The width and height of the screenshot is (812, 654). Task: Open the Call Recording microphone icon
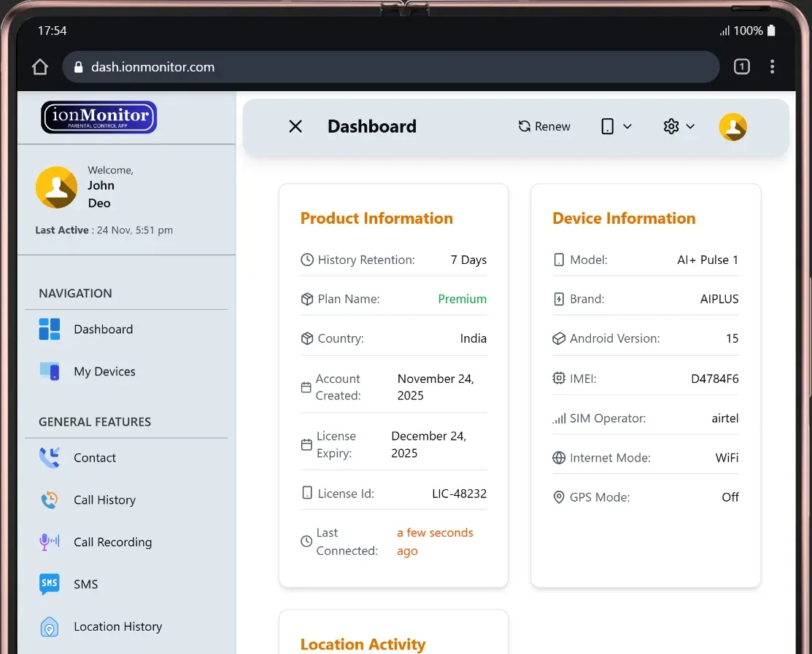[49, 542]
